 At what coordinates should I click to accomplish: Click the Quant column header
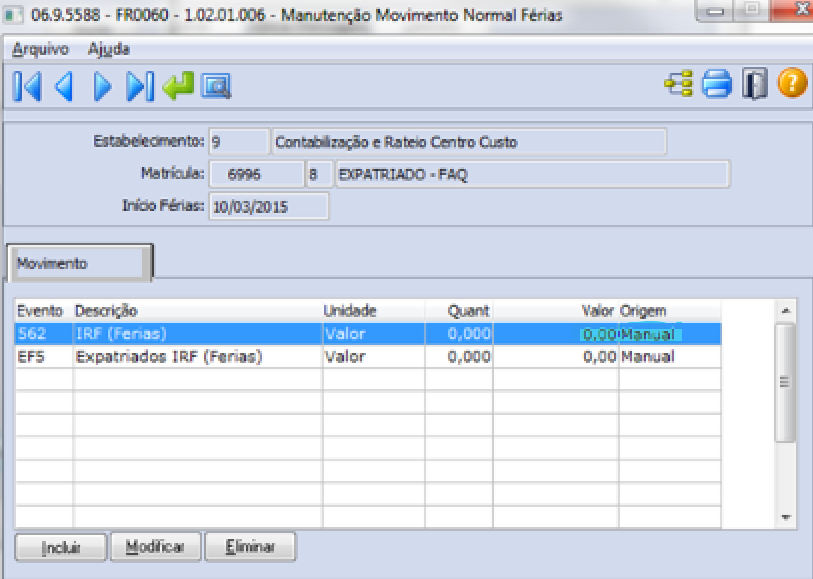(x=459, y=310)
